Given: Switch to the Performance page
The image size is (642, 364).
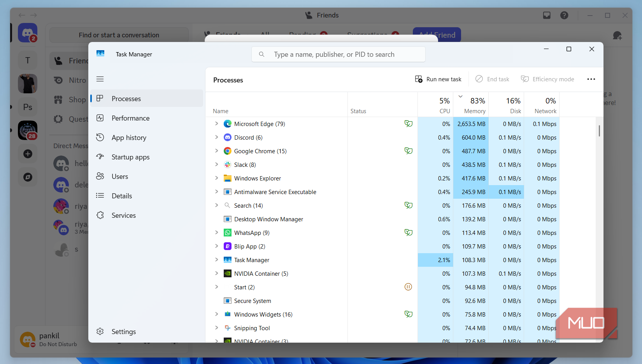Looking at the screenshot, I should (147, 118).
